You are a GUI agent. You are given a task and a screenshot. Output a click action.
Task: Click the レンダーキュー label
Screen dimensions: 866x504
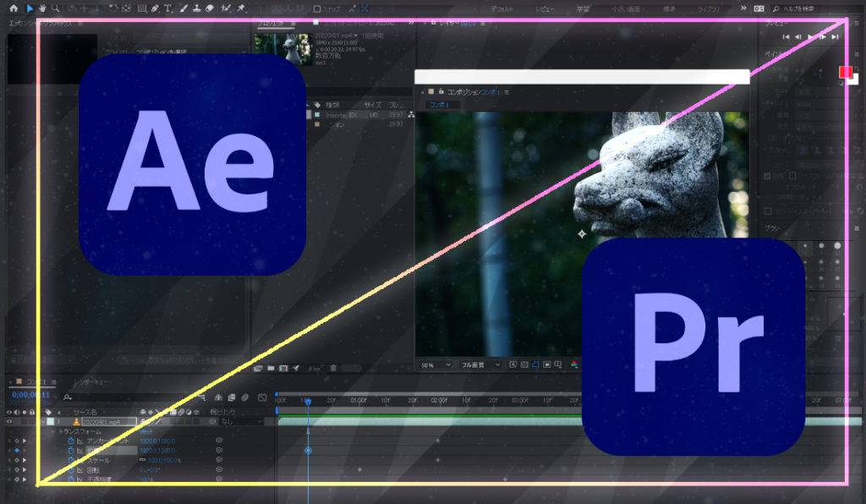(91, 381)
